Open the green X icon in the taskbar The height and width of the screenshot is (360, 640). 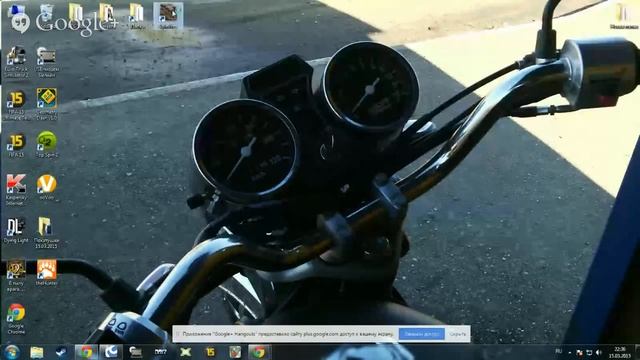click(x=185, y=352)
